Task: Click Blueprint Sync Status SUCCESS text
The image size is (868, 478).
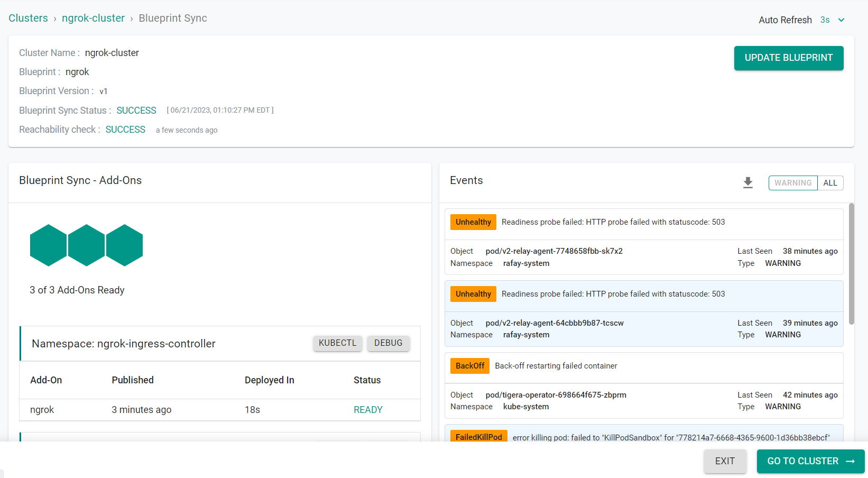Action: click(x=136, y=111)
